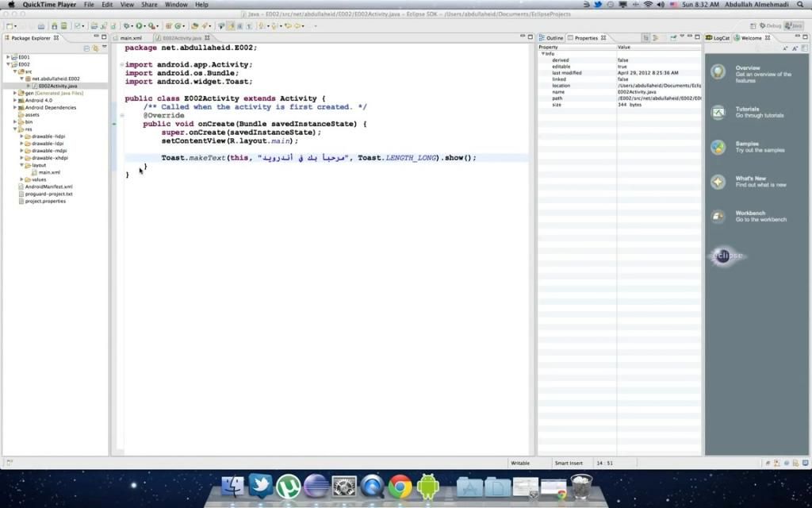
Task: Expand the gen folder node
Action: 15,93
